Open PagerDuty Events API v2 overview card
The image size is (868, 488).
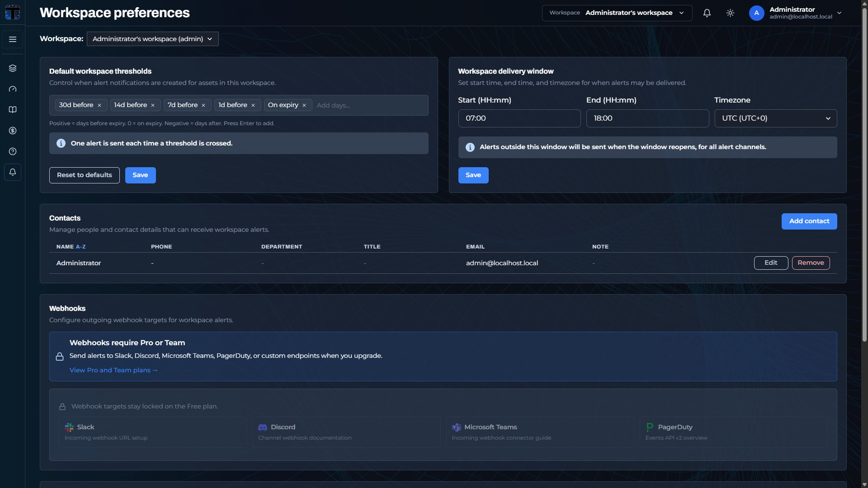733,432
